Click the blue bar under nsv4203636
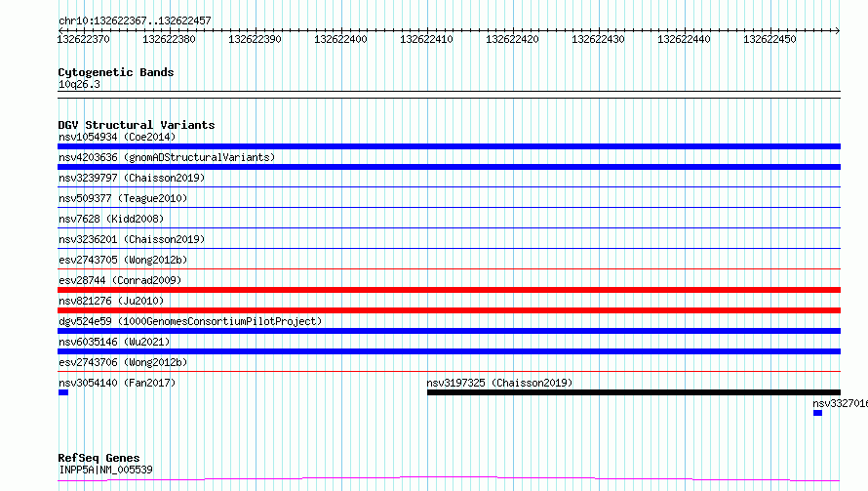 coord(449,167)
